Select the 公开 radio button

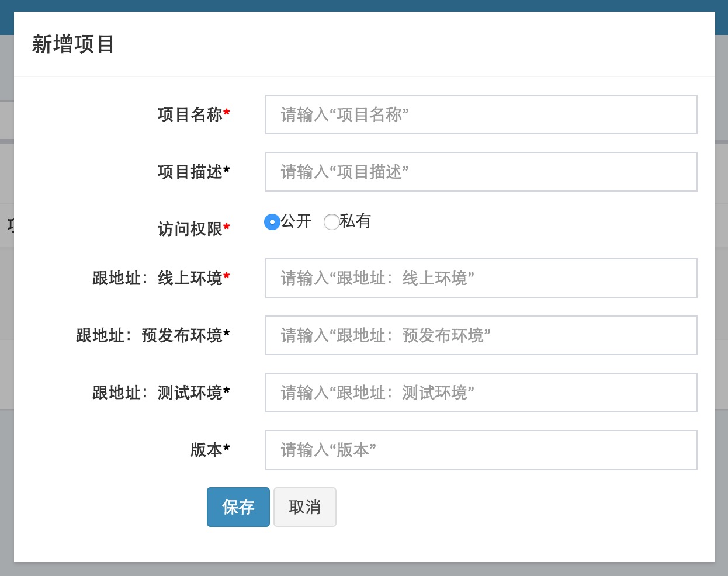(272, 222)
